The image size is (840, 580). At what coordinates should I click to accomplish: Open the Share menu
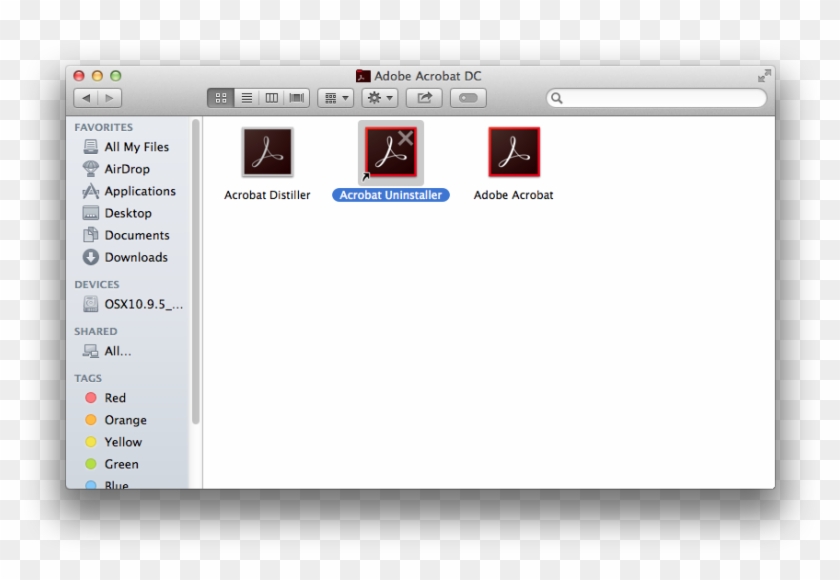pyautogui.click(x=423, y=97)
